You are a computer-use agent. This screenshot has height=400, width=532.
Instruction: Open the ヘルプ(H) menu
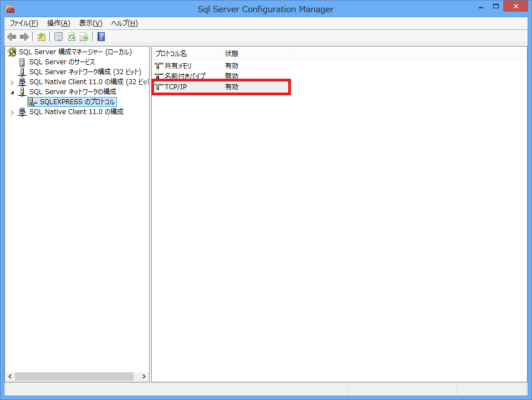125,23
